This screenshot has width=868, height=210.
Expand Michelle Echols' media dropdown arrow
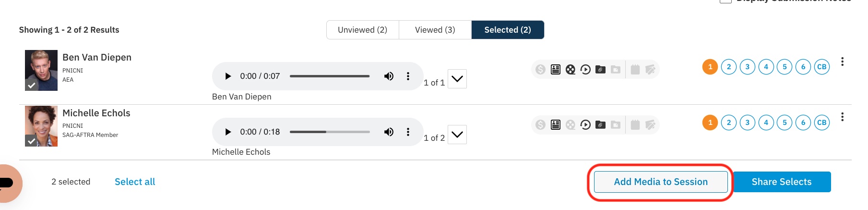(457, 135)
